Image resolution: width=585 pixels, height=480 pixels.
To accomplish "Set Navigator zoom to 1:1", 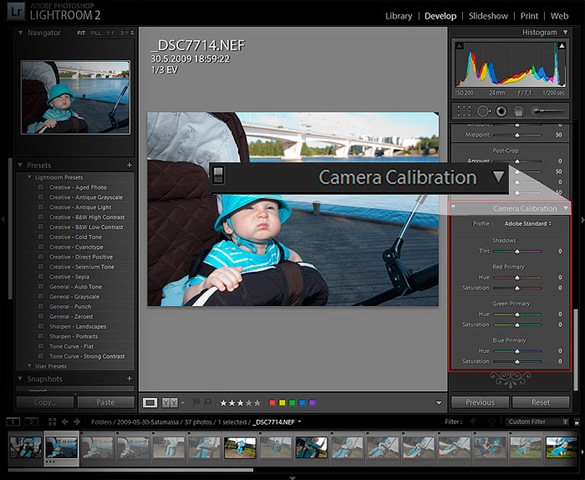I will click(x=110, y=33).
